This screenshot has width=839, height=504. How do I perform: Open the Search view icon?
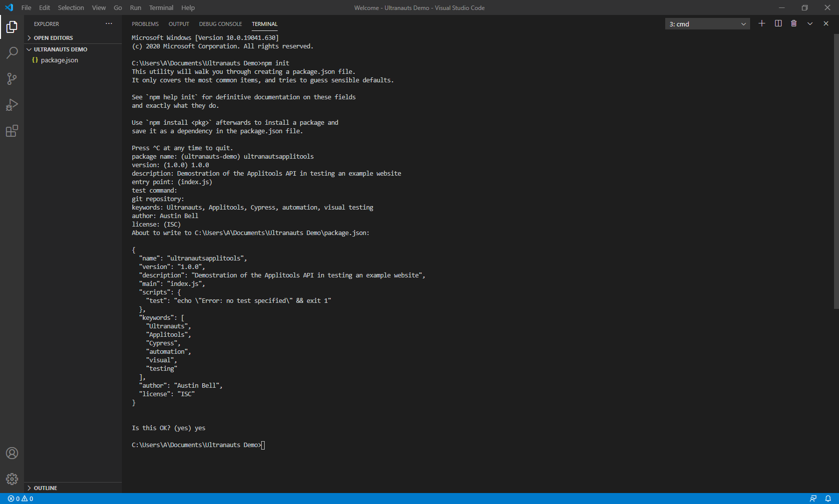(x=12, y=53)
